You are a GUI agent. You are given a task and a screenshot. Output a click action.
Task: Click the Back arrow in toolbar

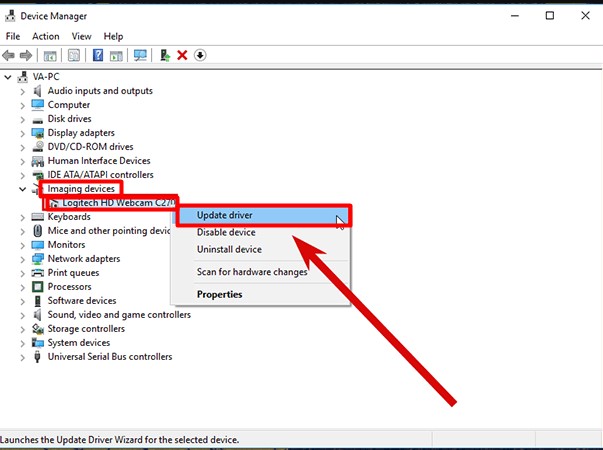[9, 55]
